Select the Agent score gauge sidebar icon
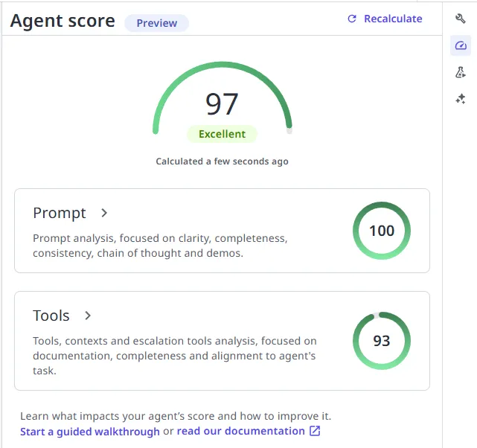The width and height of the screenshot is (477, 448). (461, 45)
